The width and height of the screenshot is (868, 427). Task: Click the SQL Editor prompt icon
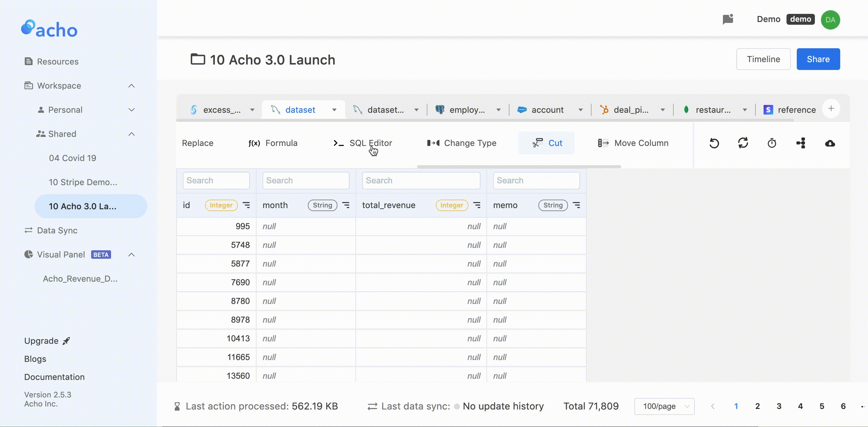point(338,143)
